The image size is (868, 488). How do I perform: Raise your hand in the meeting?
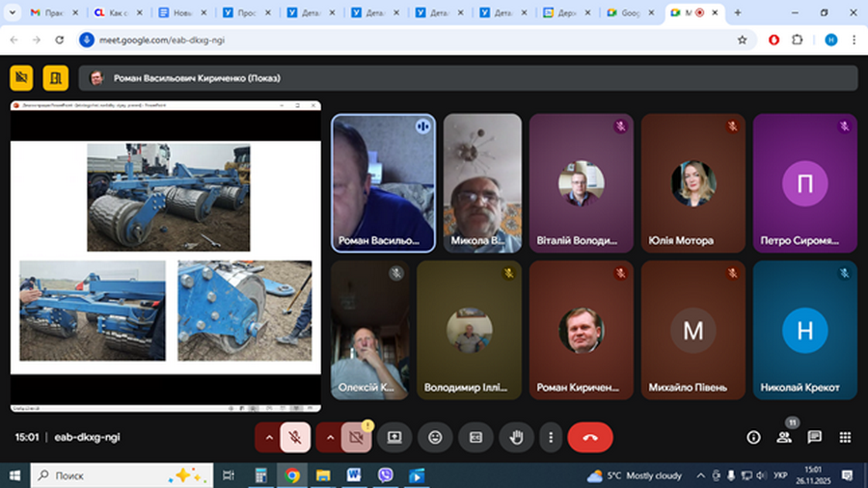click(x=516, y=437)
